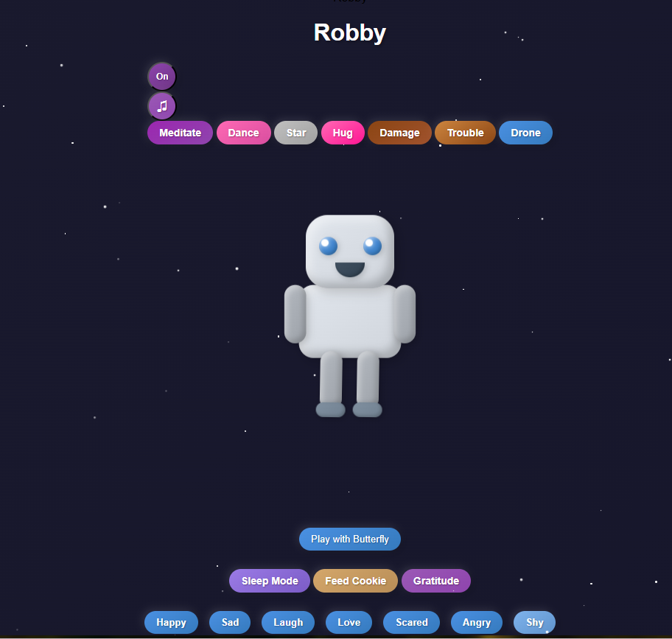The image size is (672, 639).
Task: Click on Robby the robot's head
Action: (350, 251)
